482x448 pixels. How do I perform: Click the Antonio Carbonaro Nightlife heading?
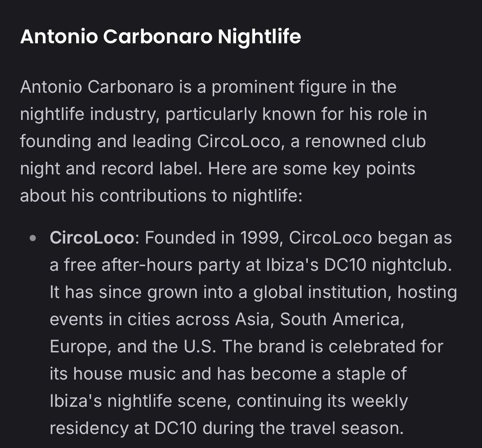coord(161,37)
